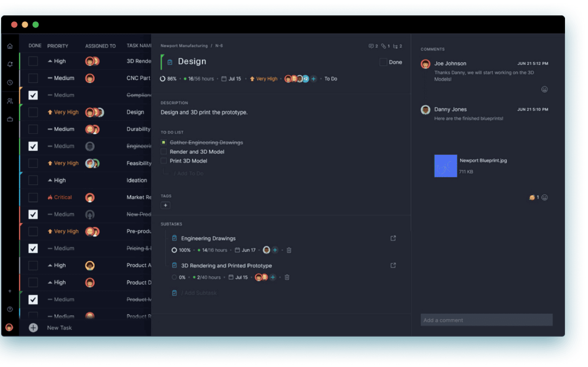
Task: View attachments via the paperclip icon
Action: (x=384, y=46)
